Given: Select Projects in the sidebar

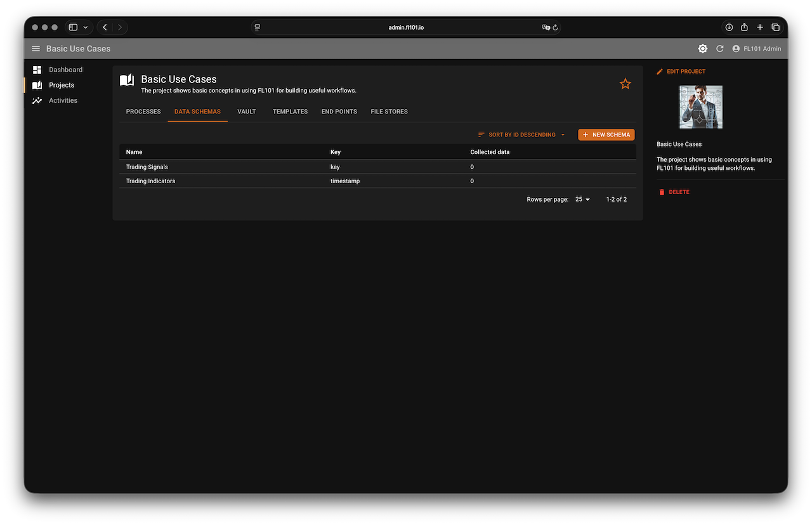Looking at the screenshot, I should (62, 85).
